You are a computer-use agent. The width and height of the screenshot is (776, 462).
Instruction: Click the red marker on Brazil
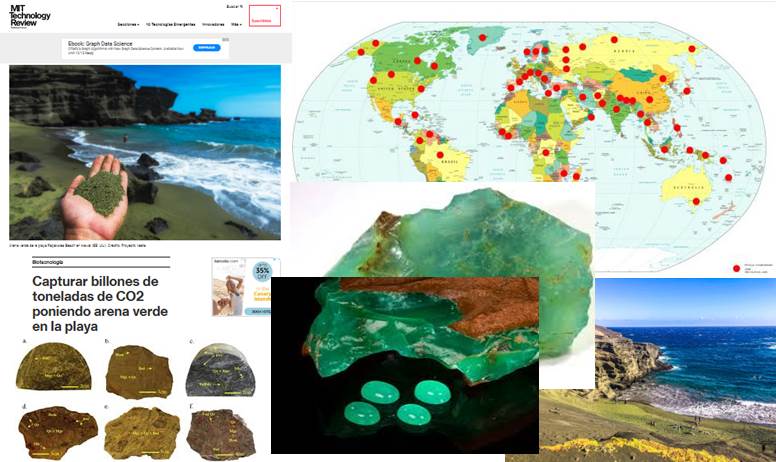(x=440, y=154)
